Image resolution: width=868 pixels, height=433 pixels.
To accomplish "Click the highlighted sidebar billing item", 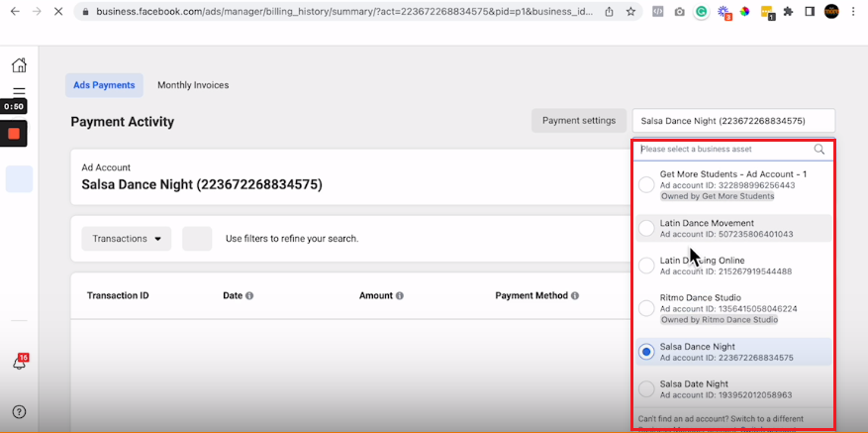I will click(19, 179).
